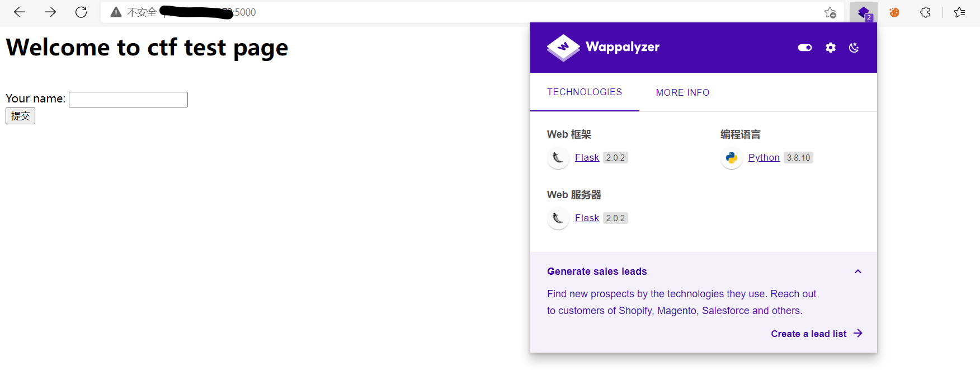
Task: Open the orange cookie extension icon
Action: (894, 12)
